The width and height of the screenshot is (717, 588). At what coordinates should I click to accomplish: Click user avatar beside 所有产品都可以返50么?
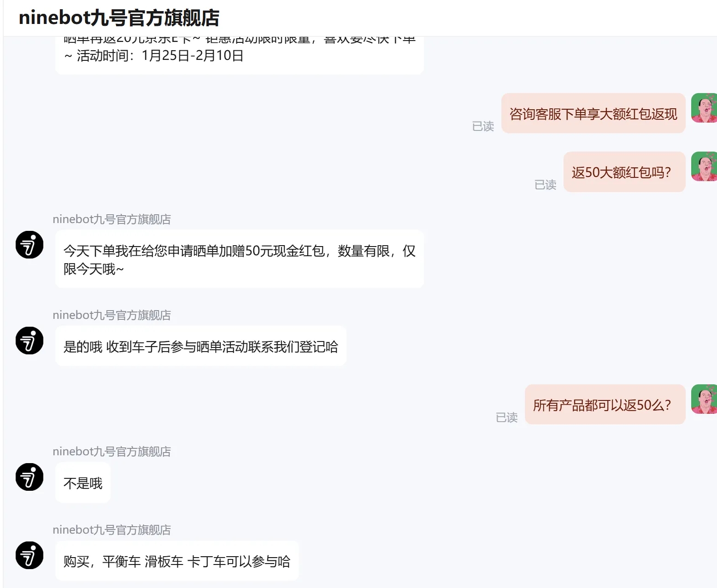tap(704, 399)
